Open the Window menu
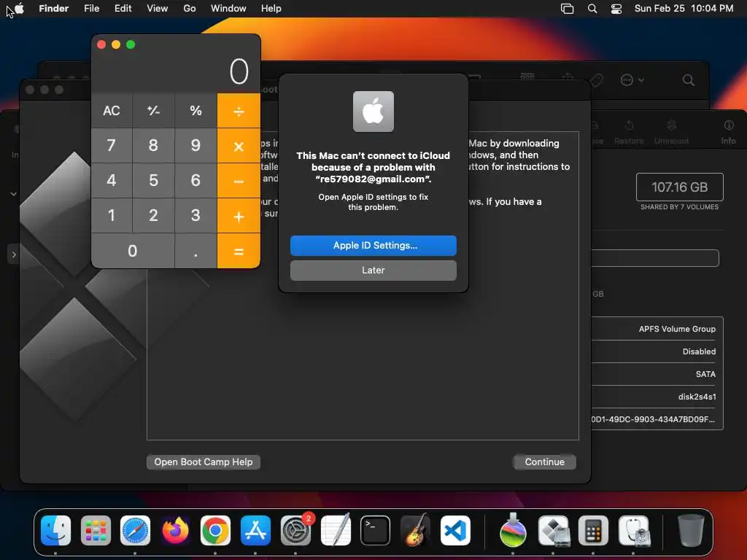 228,9
